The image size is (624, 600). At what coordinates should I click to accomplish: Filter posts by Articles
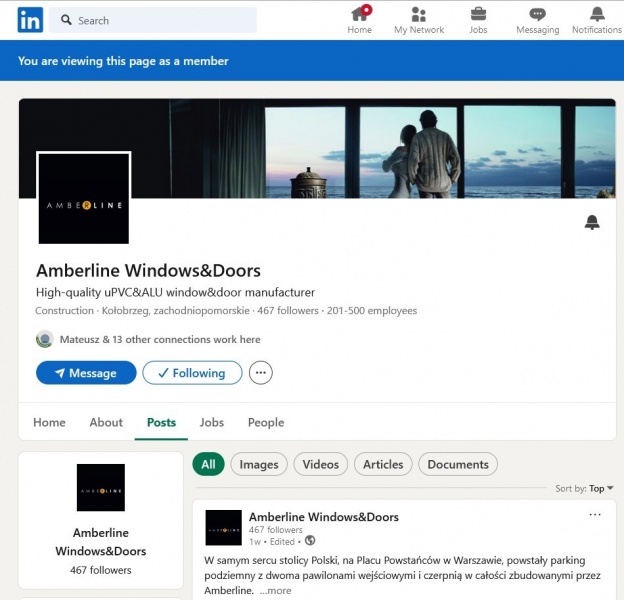383,464
